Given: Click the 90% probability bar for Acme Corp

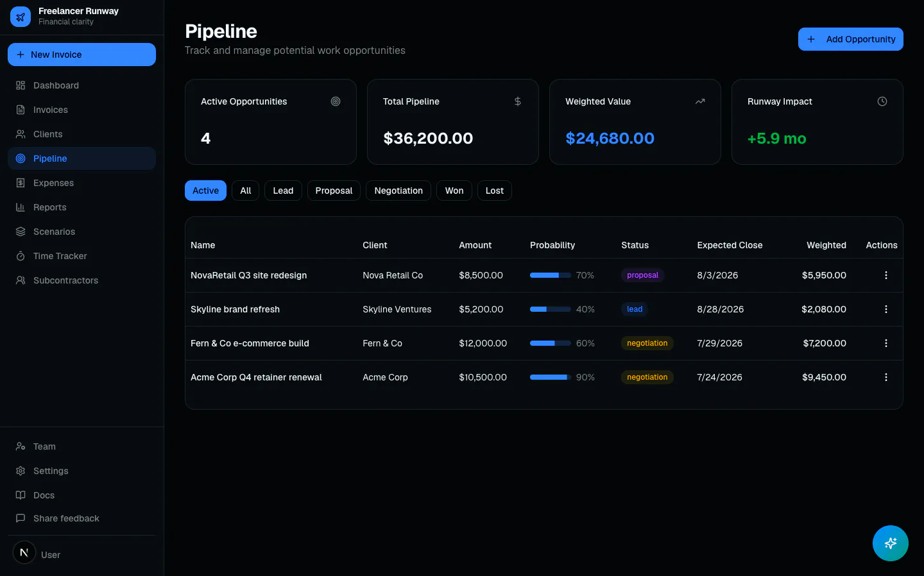Looking at the screenshot, I should tap(551, 377).
